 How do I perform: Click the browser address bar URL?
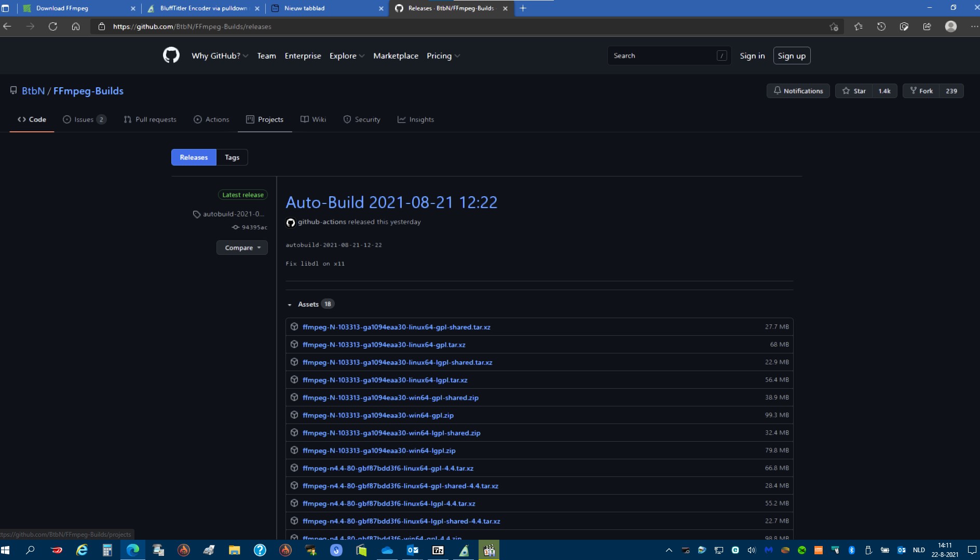click(x=192, y=26)
